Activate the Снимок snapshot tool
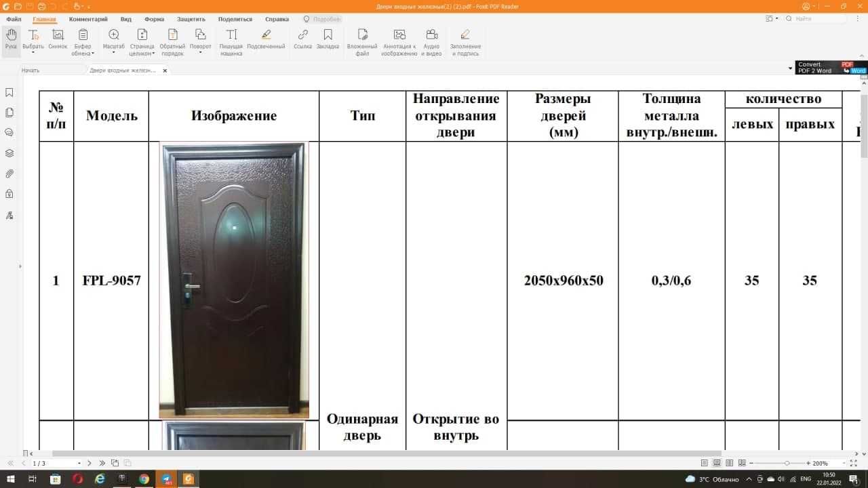The height and width of the screenshot is (488, 868). pyautogui.click(x=58, y=39)
